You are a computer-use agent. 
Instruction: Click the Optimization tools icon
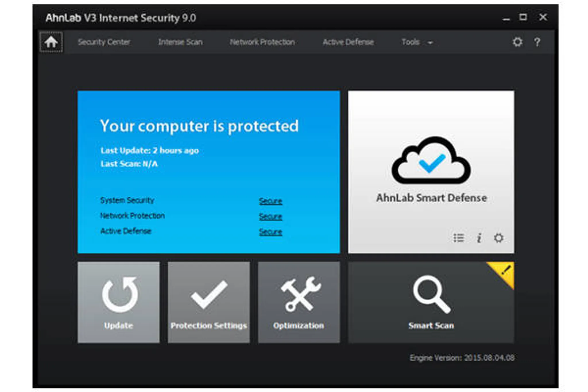point(301,294)
